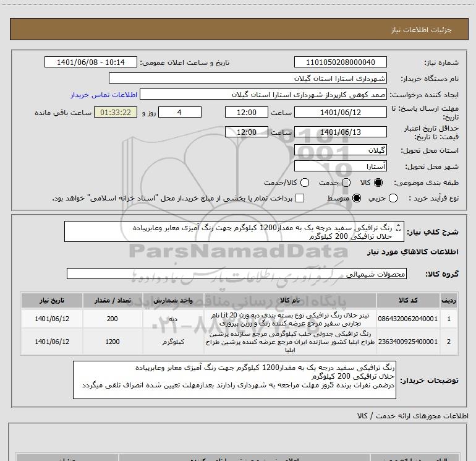Click the unit cell کیلوگرم
This screenshot has width=476, height=461.
(x=173, y=342)
